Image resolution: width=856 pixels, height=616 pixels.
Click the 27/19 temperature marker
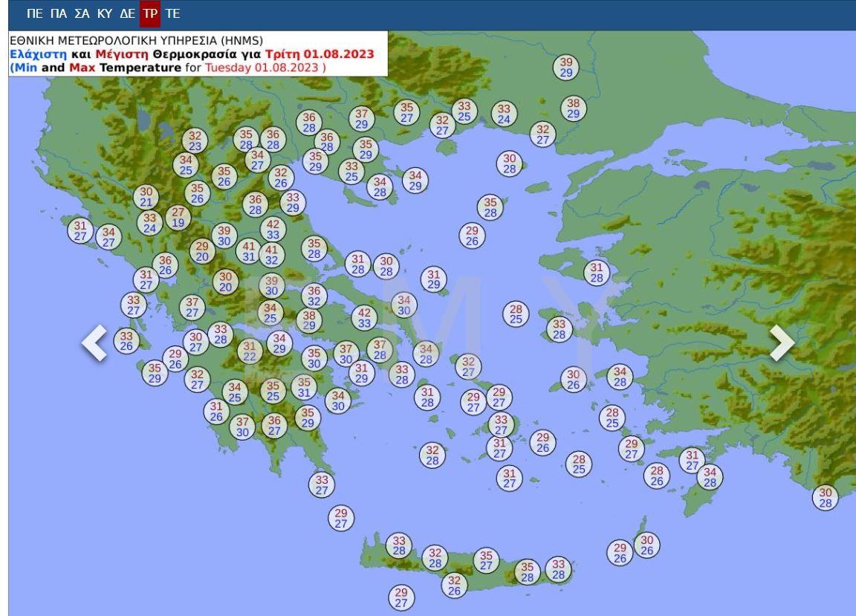178,218
